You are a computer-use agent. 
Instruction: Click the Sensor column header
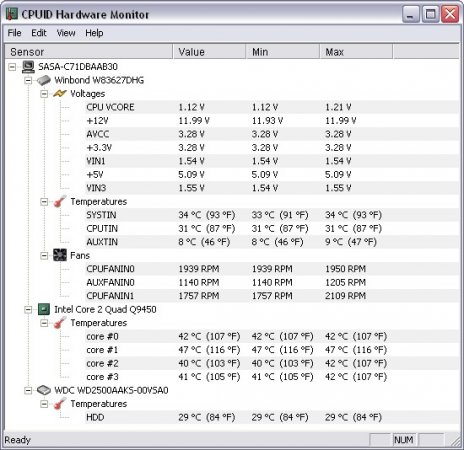(x=88, y=52)
